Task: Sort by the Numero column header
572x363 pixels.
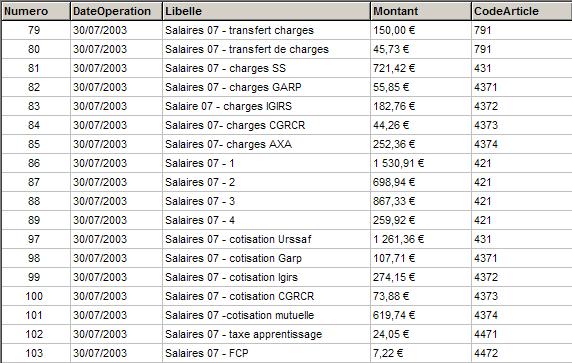Action: click(36, 11)
